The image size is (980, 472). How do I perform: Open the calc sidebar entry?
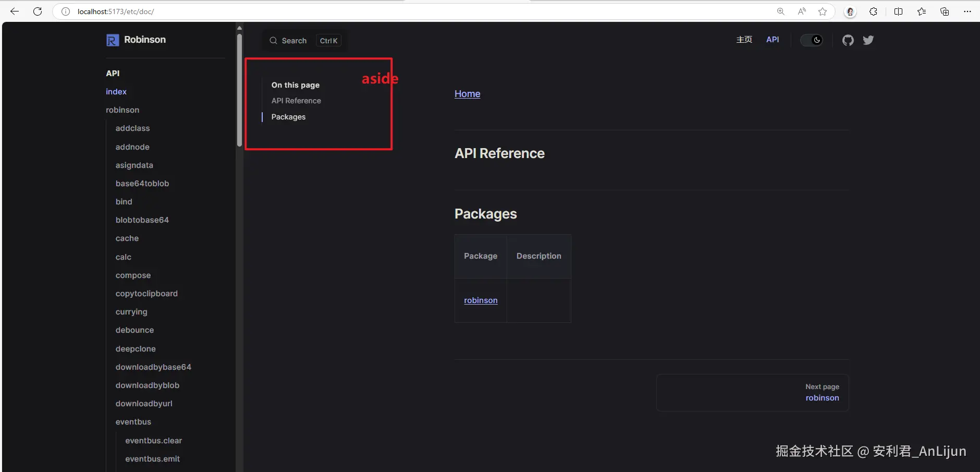[x=124, y=257]
